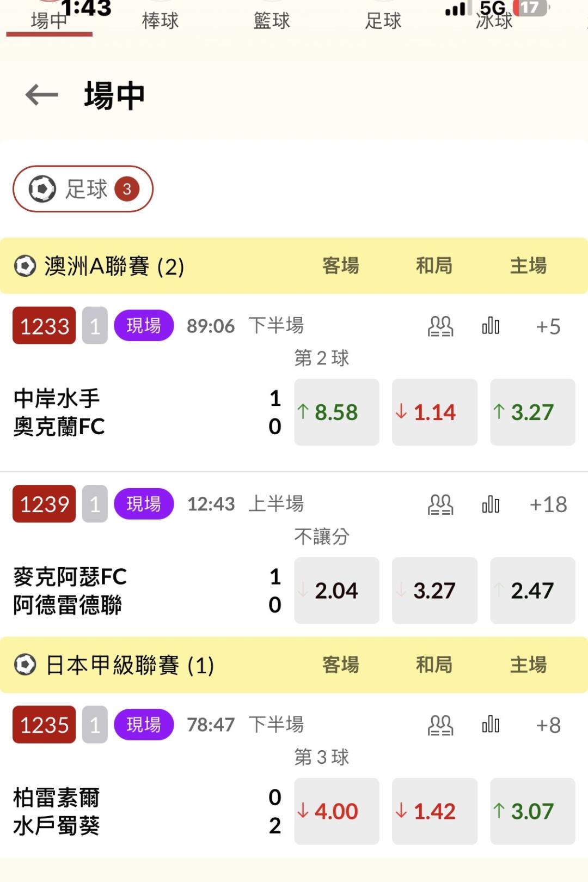Screen dimensions: 588x882
Task: Open statistics chart icon for match 1233
Action: tap(491, 326)
